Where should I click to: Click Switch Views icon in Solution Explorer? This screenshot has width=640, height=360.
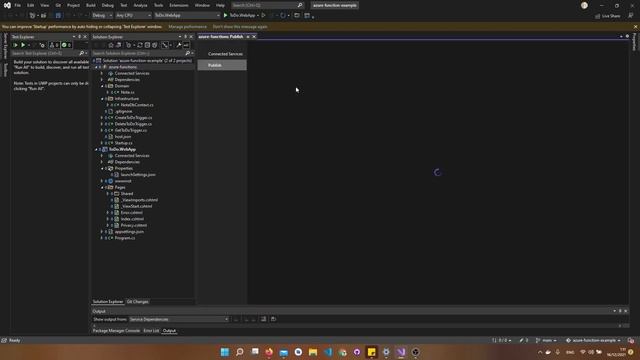(x=118, y=45)
